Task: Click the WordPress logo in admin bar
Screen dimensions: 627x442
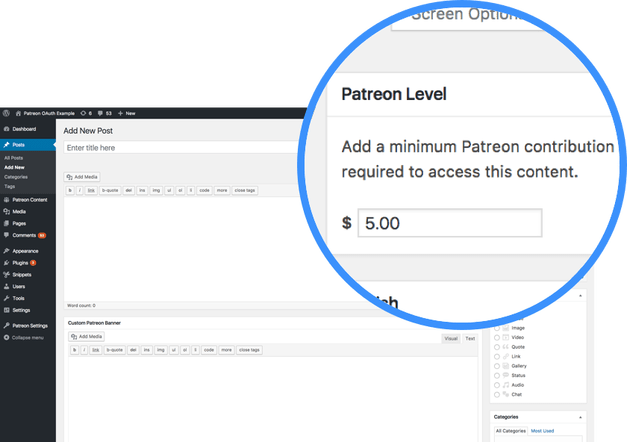Action: [x=7, y=115]
